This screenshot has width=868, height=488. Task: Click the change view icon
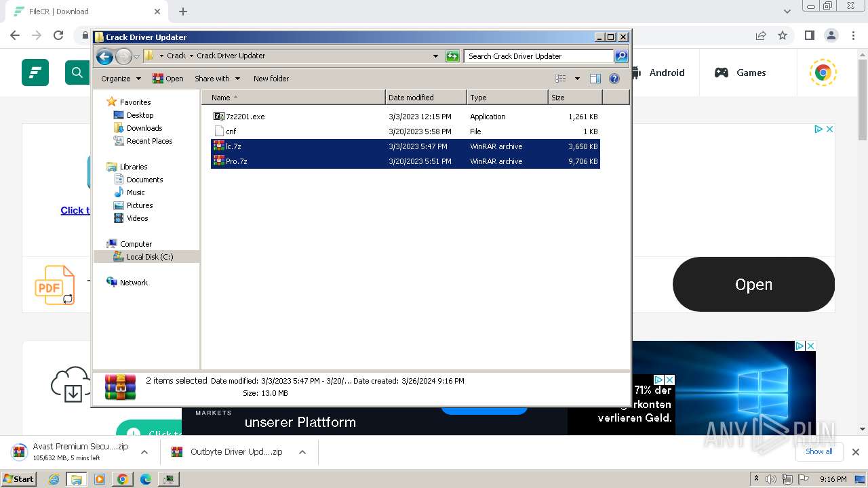tap(561, 79)
